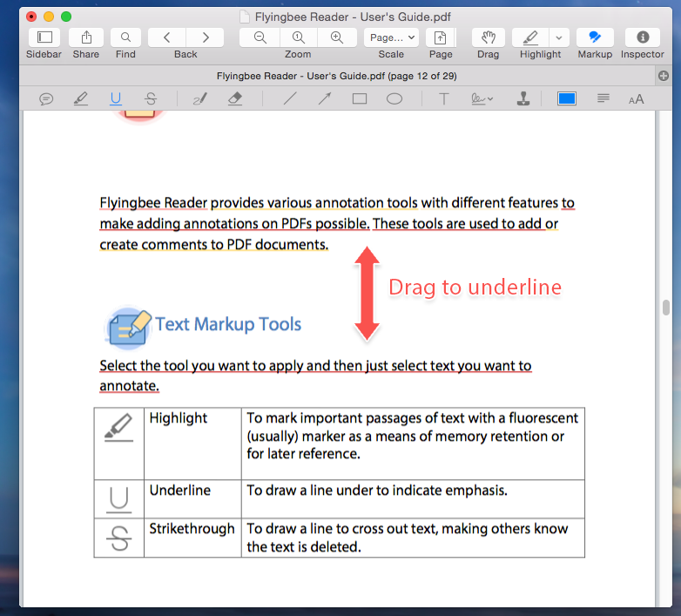Select the Oval shape tool
Image resolution: width=681 pixels, height=616 pixels.
(394, 99)
